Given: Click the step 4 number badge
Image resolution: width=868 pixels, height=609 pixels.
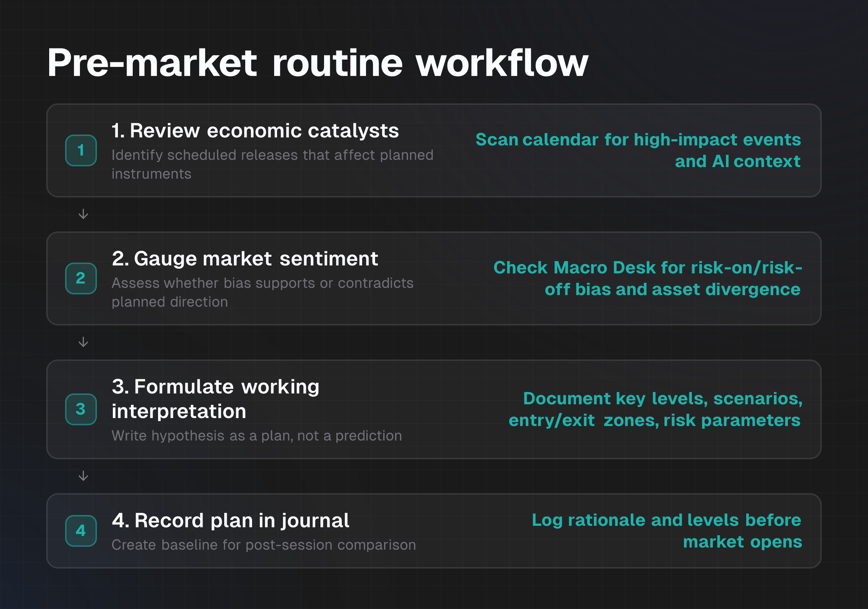Looking at the screenshot, I should click(x=81, y=531).
